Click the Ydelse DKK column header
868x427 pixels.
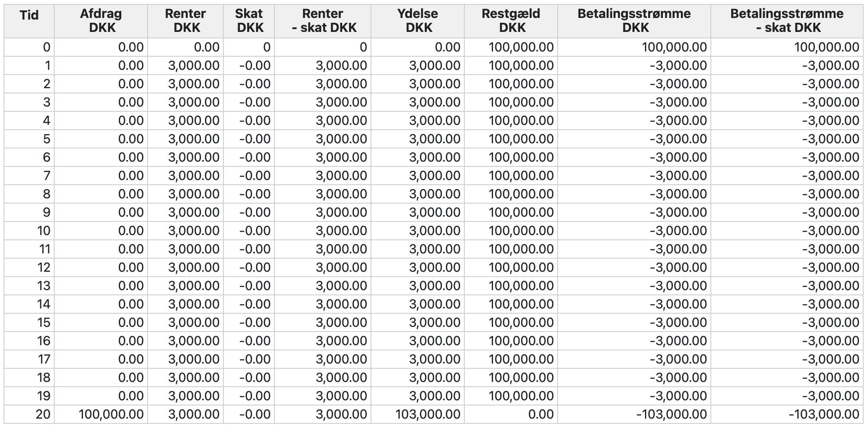coord(418,21)
